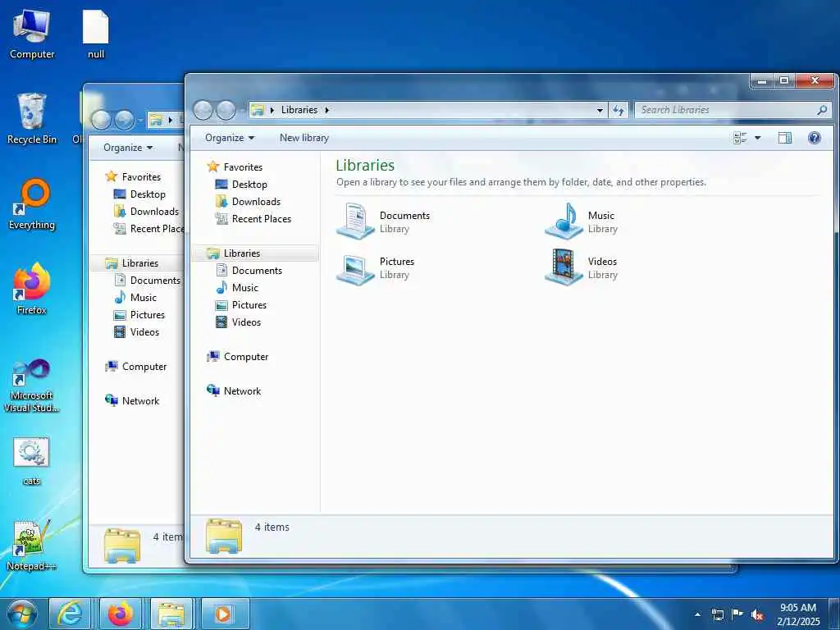Select Downloads under Favorites in the front window
This screenshot has width=840, height=630.
tap(248, 202)
